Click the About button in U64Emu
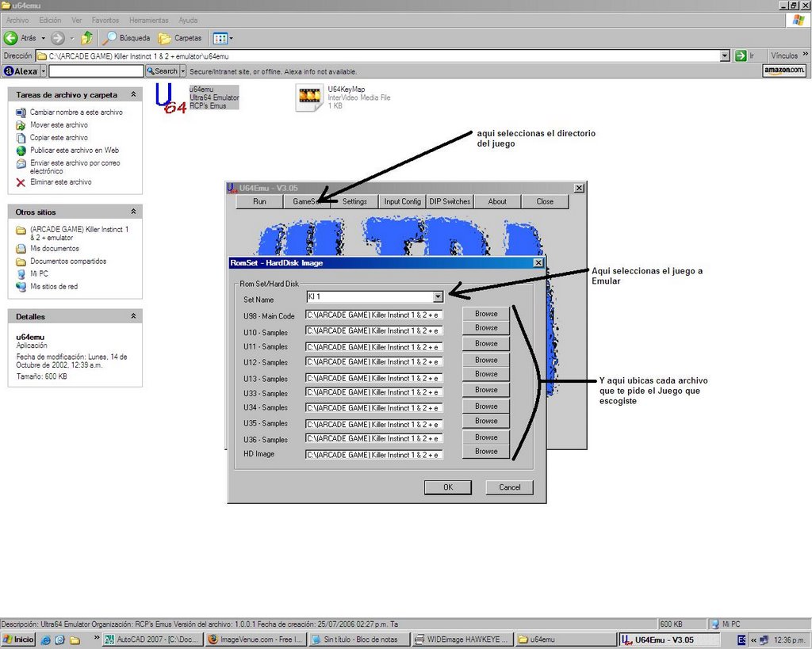Image resolution: width=812 pixels, height=649 pixels. (x=497, y=201)
